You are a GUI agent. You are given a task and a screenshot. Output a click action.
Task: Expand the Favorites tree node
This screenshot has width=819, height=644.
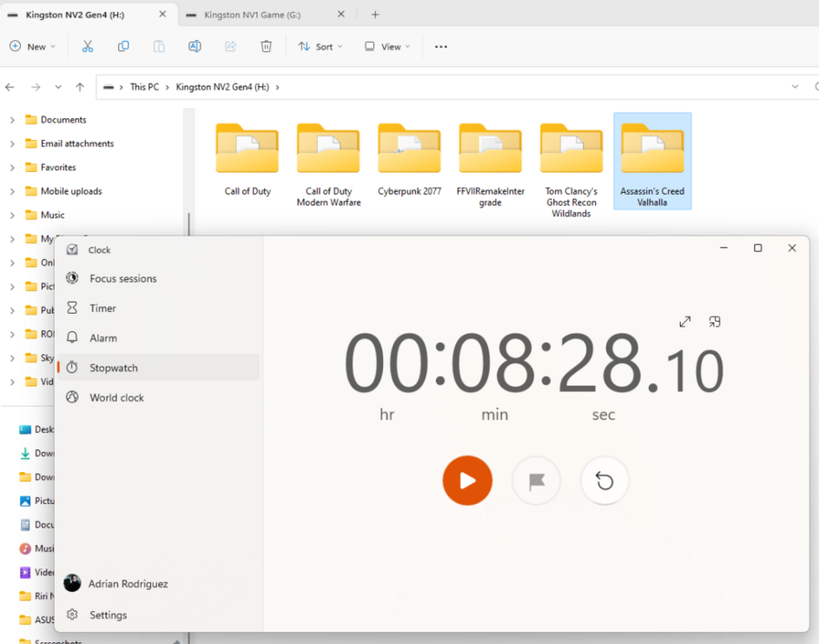(12, 167)
